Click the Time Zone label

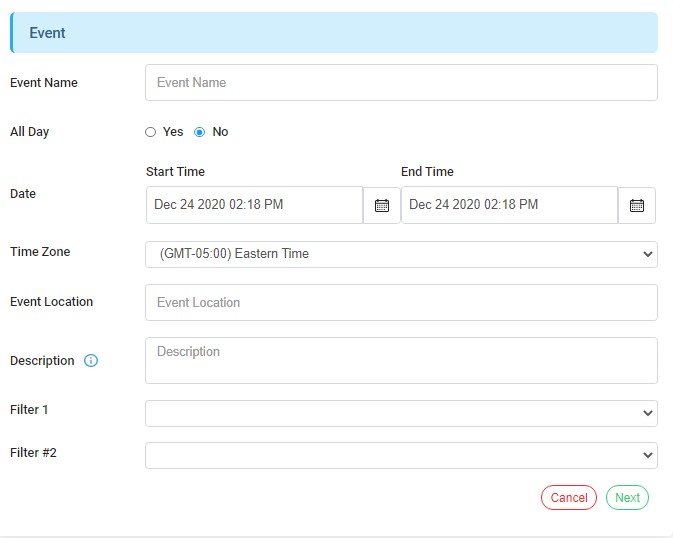[x=40, y=251]
